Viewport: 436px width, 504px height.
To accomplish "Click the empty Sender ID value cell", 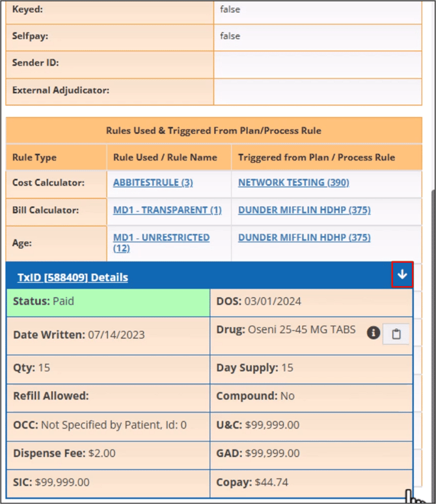I will 318,63.
